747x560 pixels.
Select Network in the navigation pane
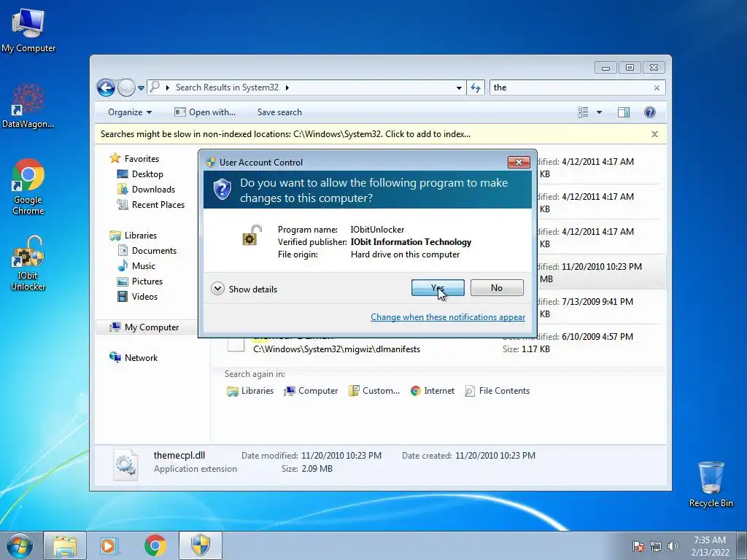pos(134,357)
